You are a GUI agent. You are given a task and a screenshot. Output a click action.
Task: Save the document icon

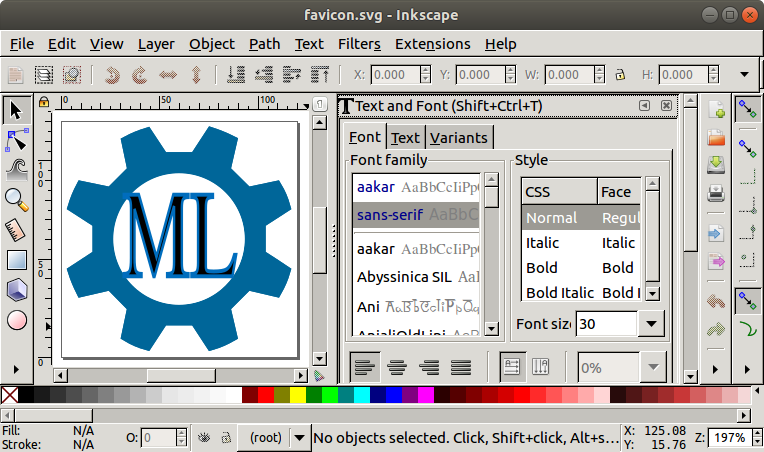coord(716,165)
